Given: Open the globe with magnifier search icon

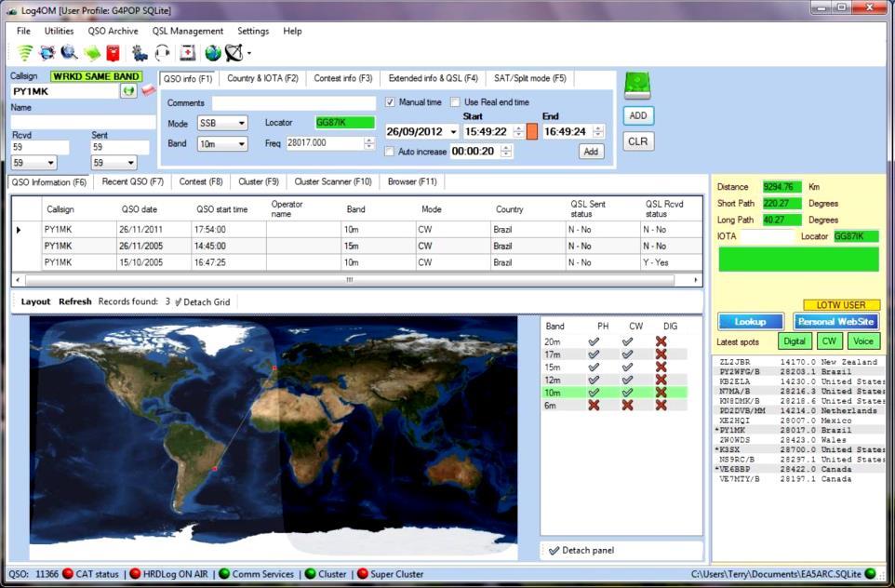Looking at the screenshot, I should 69,53.
